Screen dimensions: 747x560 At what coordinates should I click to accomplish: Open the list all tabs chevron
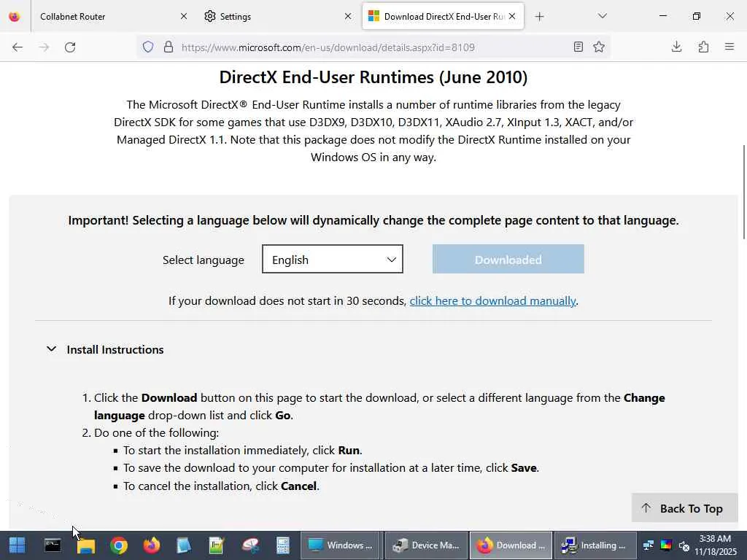602,16
